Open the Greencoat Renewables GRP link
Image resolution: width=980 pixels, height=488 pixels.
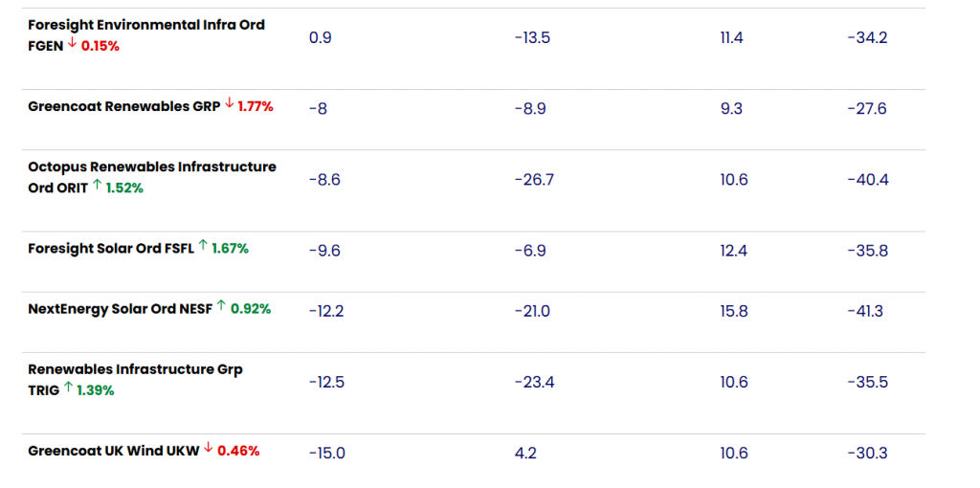123,106
